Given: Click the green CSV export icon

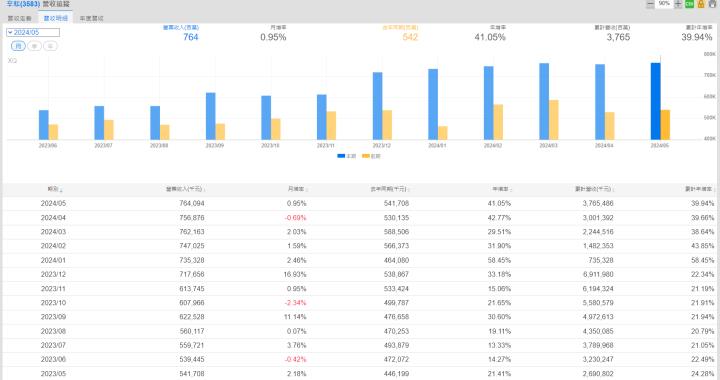Looking at the screenshot, I should (689, 4).
